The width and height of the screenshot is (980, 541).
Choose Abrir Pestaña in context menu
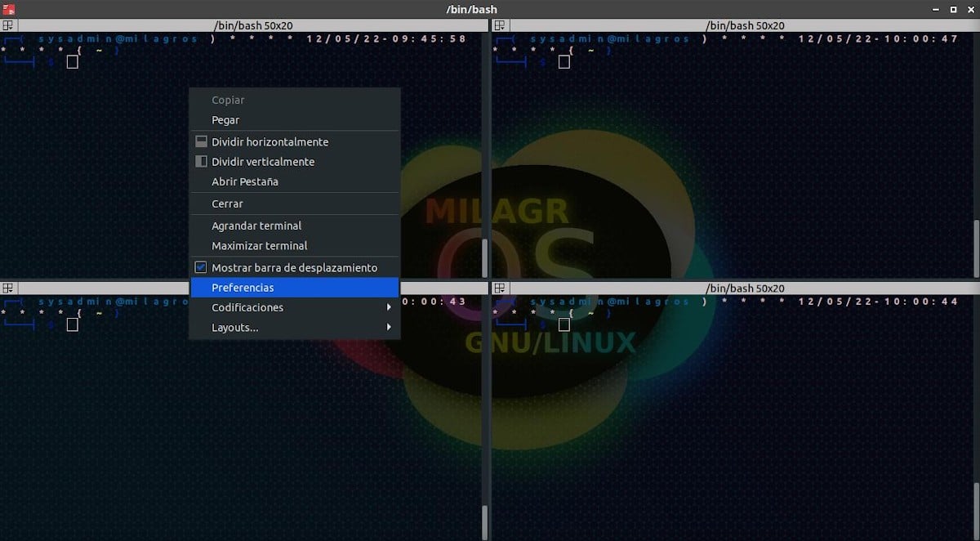pyautogui.click(x=295, y=181)
